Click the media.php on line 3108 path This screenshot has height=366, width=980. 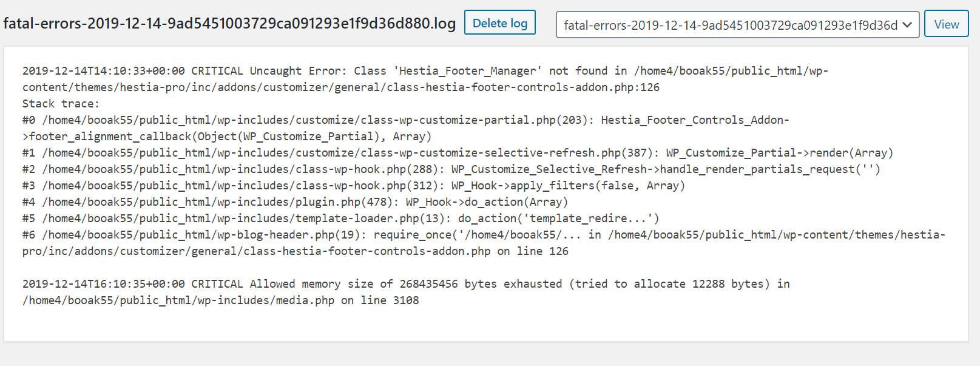tap(221, 300)
